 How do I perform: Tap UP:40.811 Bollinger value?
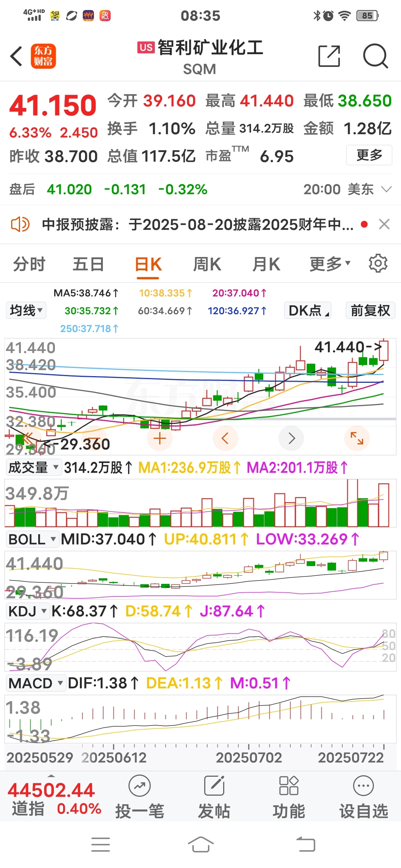(206, 539)
